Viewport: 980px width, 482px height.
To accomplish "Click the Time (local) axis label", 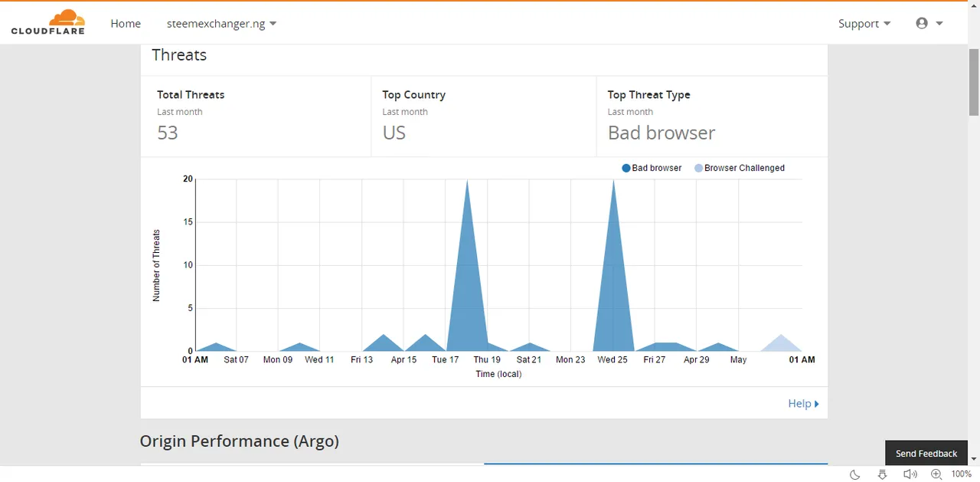I will (498, 374).
